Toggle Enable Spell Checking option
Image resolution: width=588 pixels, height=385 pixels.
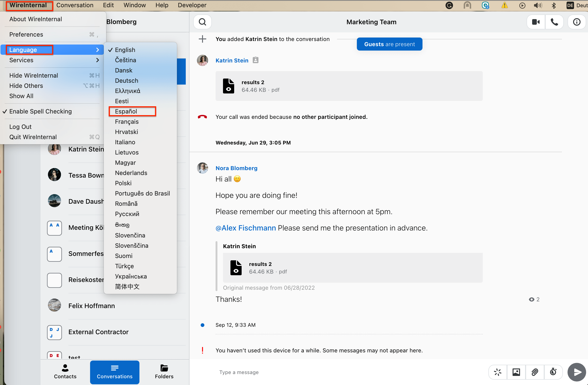(41, 111)
